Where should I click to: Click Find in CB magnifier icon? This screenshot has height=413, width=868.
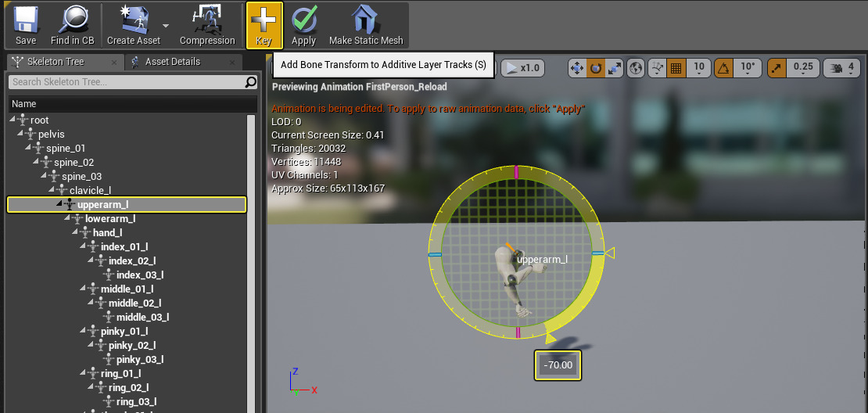[x=73, y=20]
